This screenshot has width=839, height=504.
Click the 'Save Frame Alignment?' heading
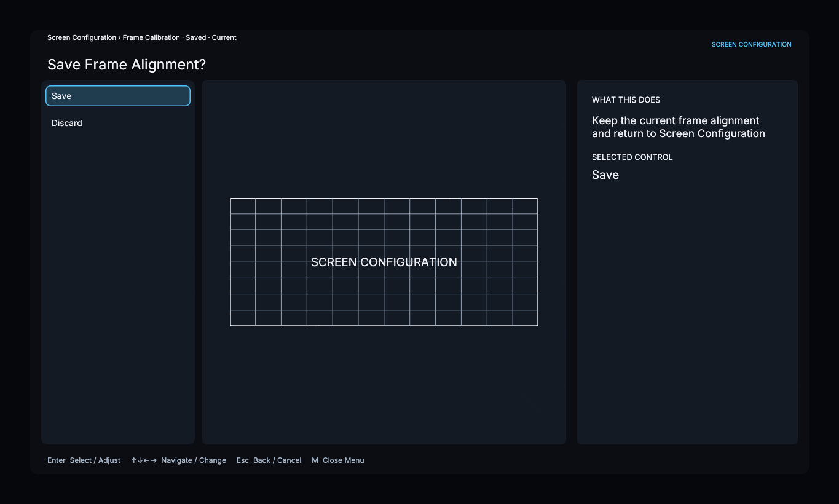click(x=127, y=65)
